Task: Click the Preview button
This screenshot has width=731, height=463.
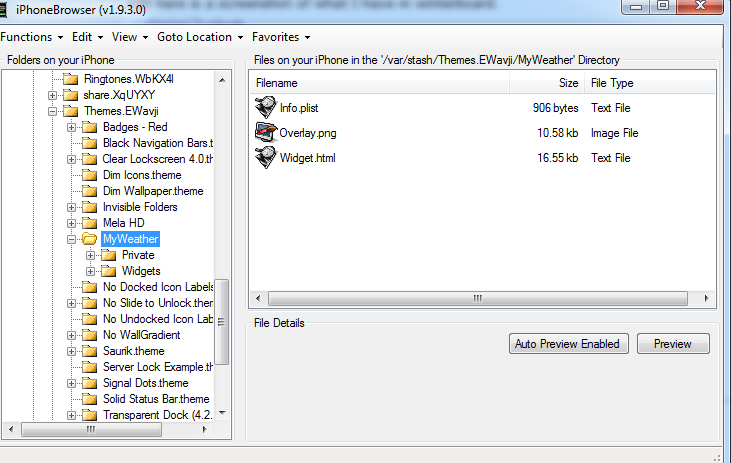Action: (673, 344)
